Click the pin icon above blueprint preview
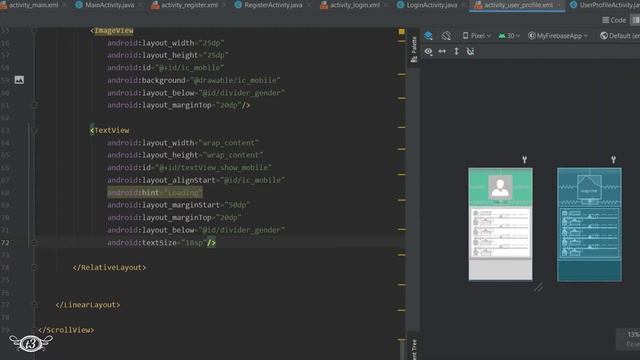This screenshot has height=360, width=640. pos(613,160)
